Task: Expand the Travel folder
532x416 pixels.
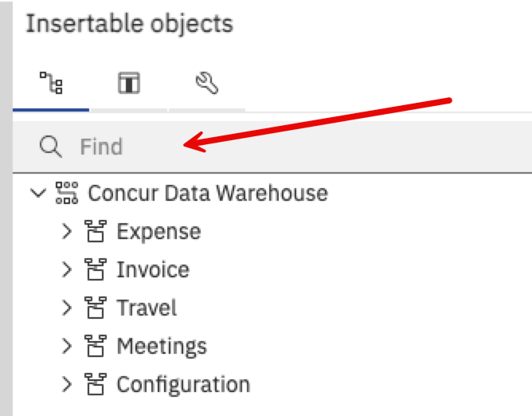Action: pos(67,308)
